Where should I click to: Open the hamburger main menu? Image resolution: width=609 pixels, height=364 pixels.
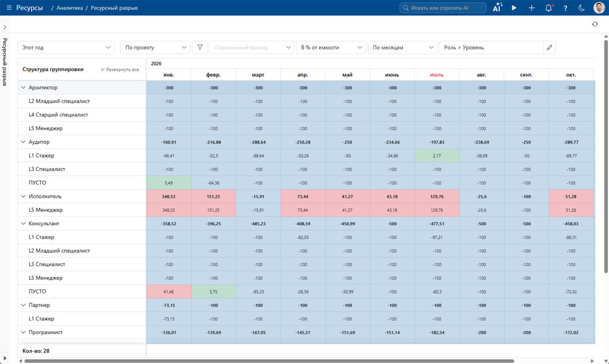(9, 8)
